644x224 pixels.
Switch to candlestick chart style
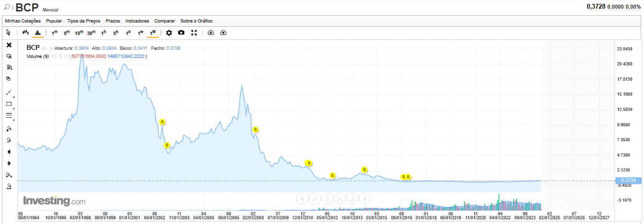(26, 33)
